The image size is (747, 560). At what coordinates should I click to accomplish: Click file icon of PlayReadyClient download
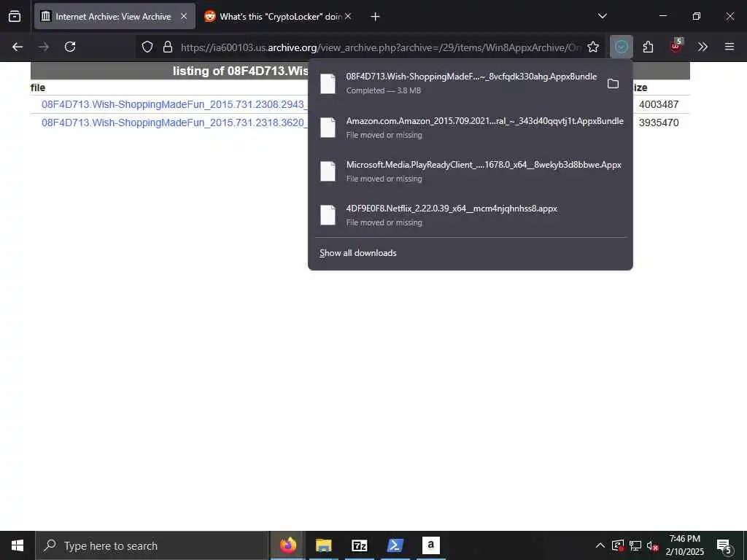coord(328,171)
